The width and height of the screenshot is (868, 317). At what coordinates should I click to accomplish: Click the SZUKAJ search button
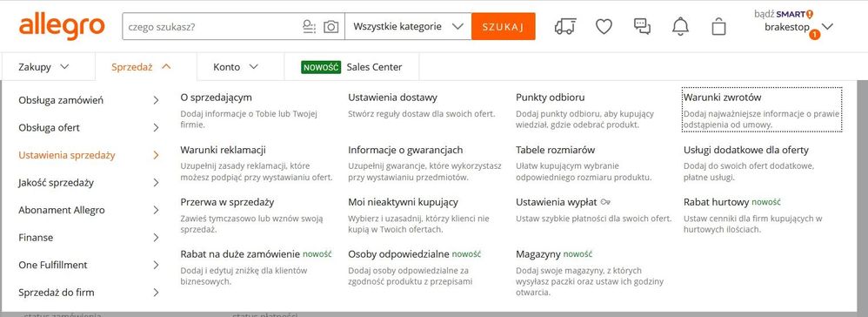tap(504, 27)
